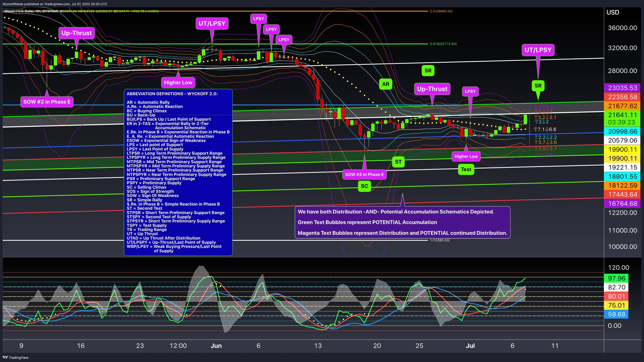Select the purple 16764.68 price label
The height and width of the screenshot is (362, 644).
622,204
